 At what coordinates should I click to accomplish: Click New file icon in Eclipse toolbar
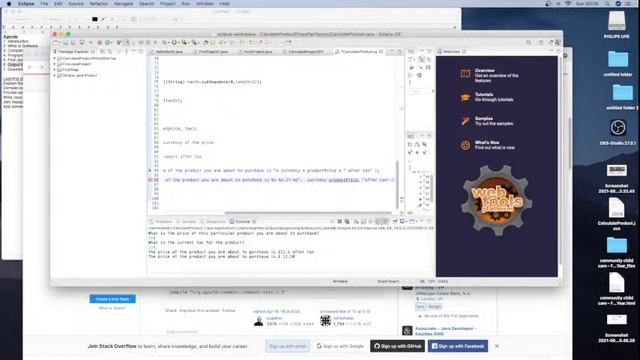tap(56, 42)
